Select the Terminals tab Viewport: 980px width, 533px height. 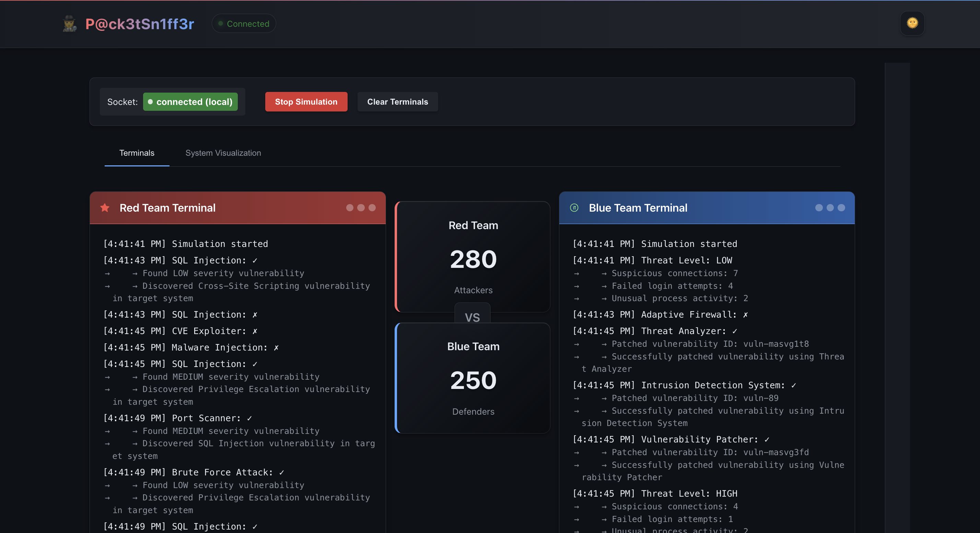tap(137, 153)
